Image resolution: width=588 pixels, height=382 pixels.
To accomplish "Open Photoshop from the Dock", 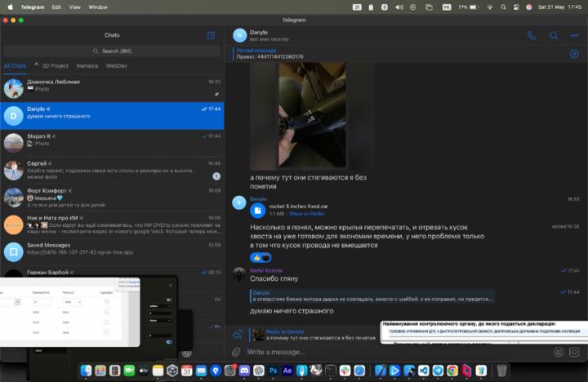I will (273, 371).
